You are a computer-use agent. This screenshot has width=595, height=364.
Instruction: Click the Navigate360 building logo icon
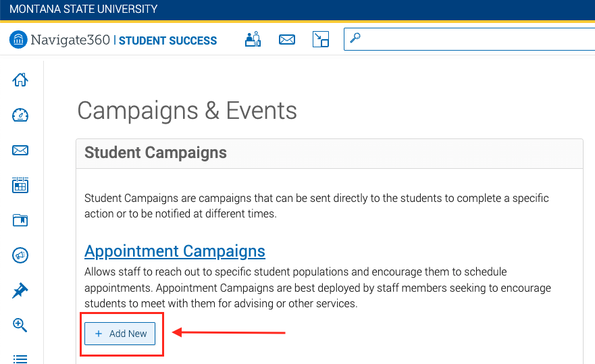point(18,39)
